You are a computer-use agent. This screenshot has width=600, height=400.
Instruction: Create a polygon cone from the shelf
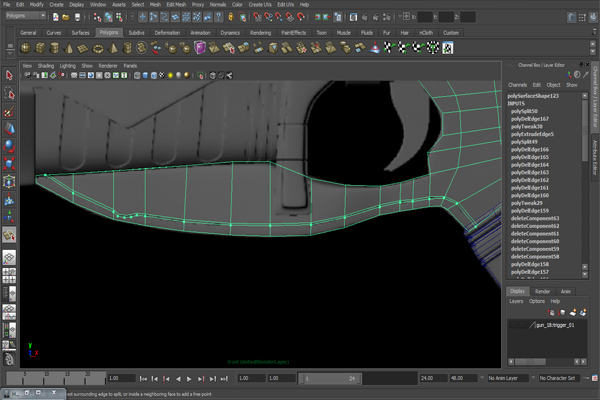[69, 48]
